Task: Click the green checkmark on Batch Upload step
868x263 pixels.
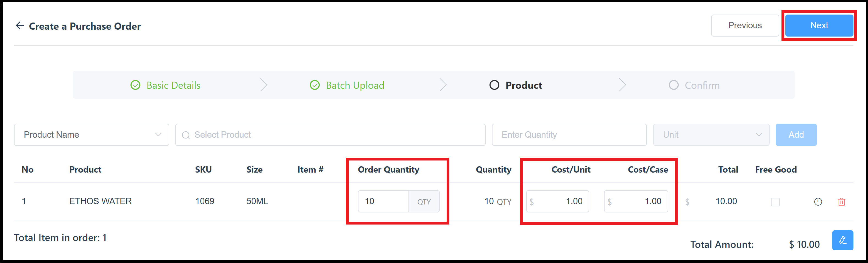Action: (315, 85)
